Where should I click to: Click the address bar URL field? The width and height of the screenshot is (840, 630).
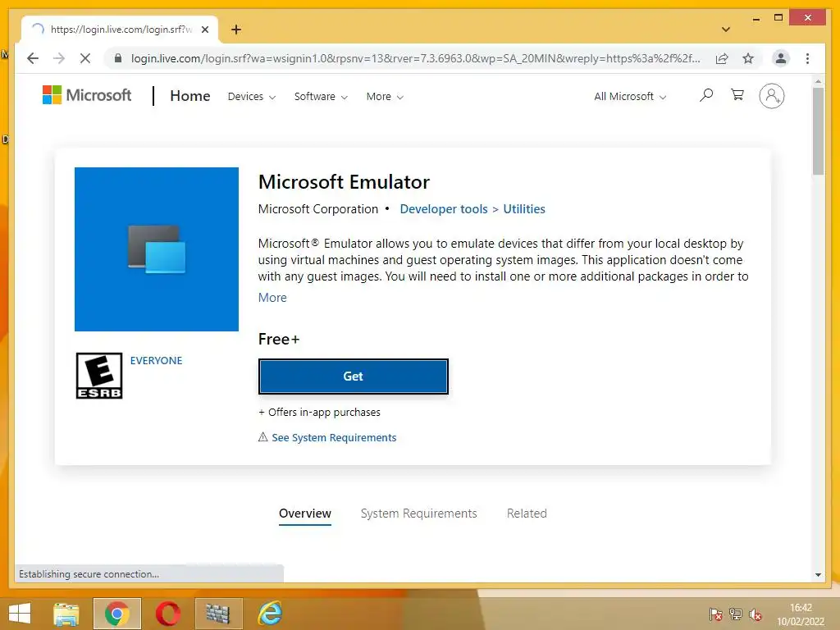pos(415,58)
